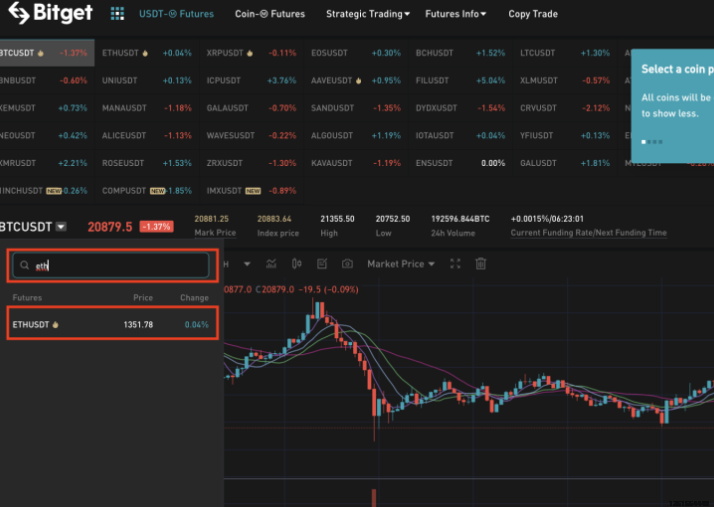Click the Bitget logo
This screenshot has width=714, height=507.
coord(51,13)
